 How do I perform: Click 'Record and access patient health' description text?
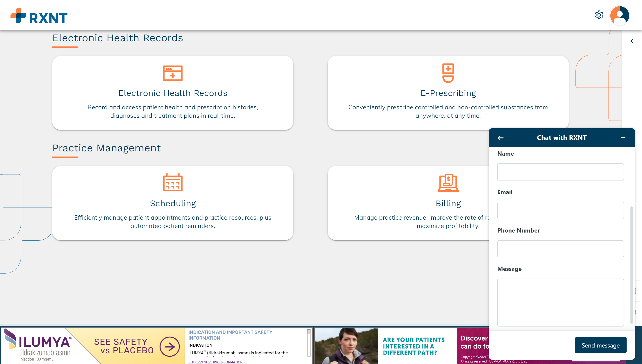pos(173,112)
